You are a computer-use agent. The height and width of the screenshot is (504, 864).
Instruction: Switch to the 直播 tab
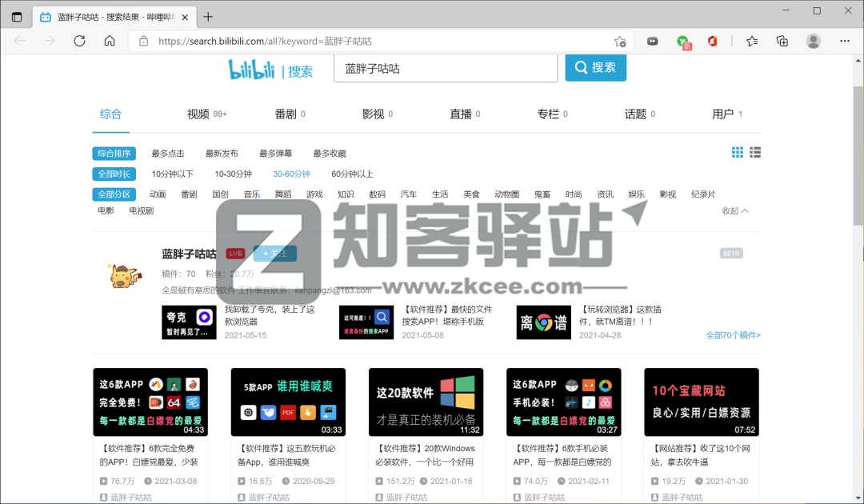coord(462,114)
